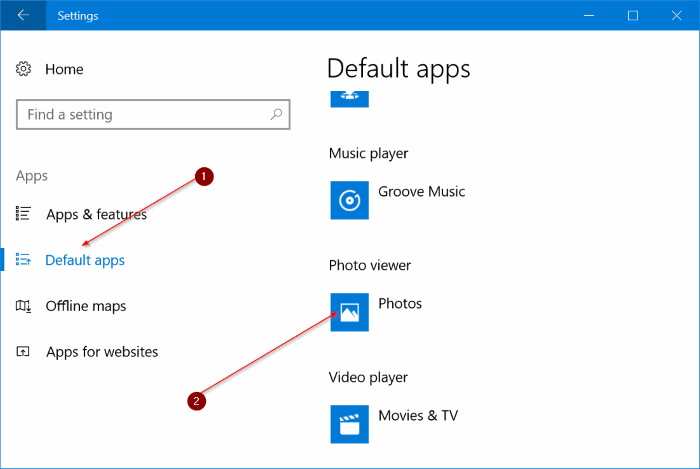Image resolution: width=700 pixels, height=469 pixels.
Task: Open the Offline maps page
Action: pos(86,306)
